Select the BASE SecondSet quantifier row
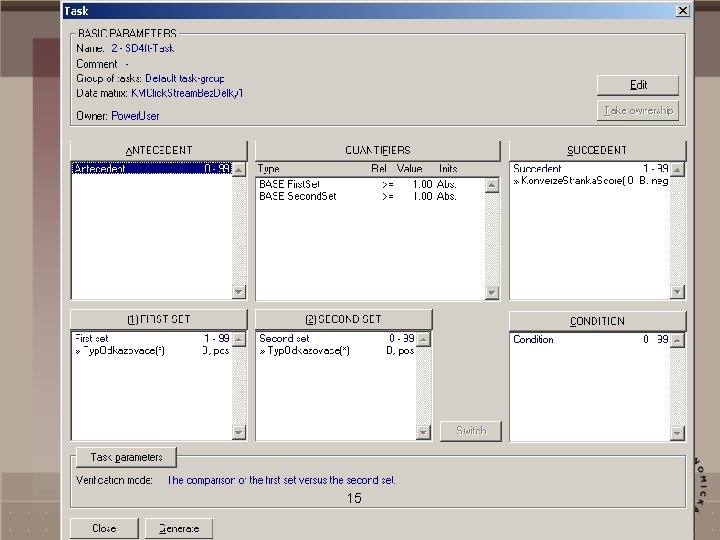Image resolution: width=720 pixels, height=540 pixels. pos(371,196)
